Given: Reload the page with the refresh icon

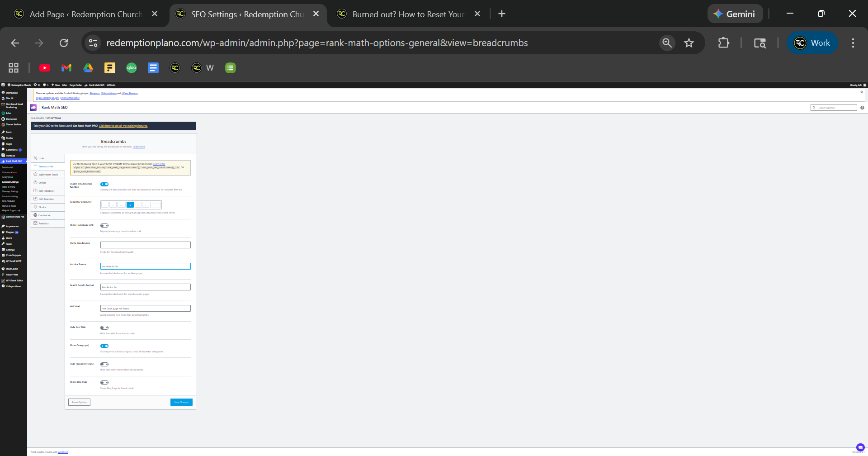Looking at the screenshot, I should pyautogui.click(x=64, y=43).
